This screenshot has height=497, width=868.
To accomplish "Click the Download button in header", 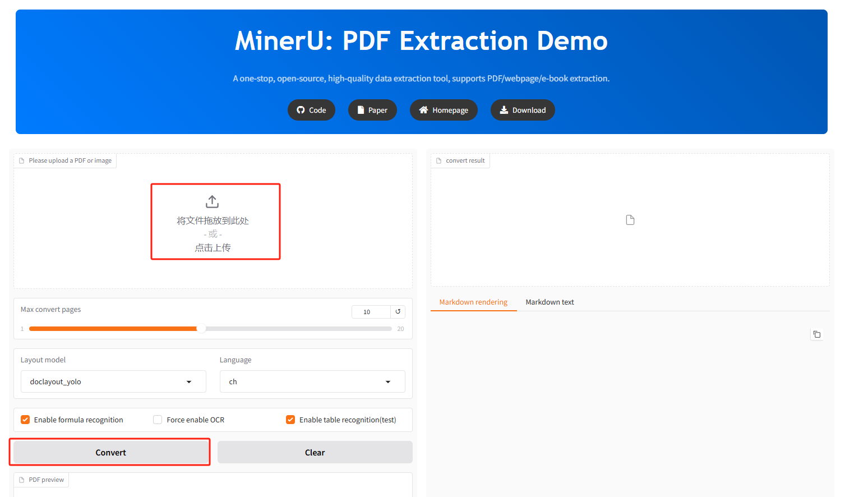I will tap(523, 110).
